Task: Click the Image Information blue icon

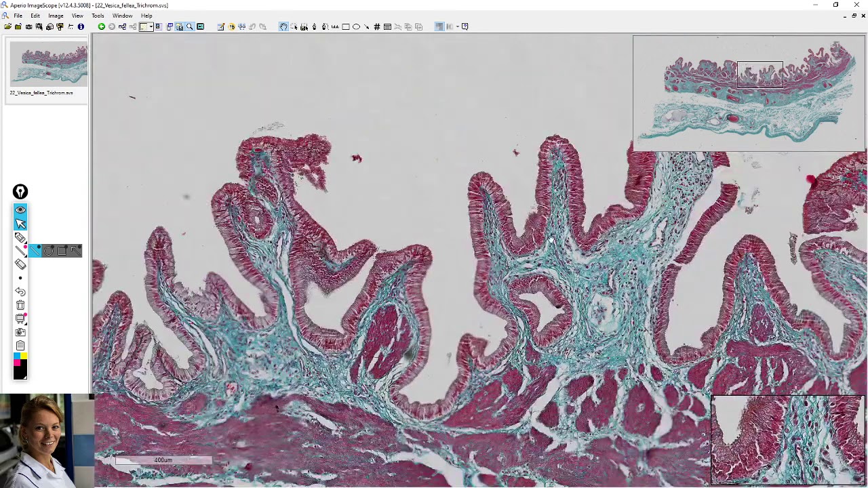Action: click(x=81, y=26)
